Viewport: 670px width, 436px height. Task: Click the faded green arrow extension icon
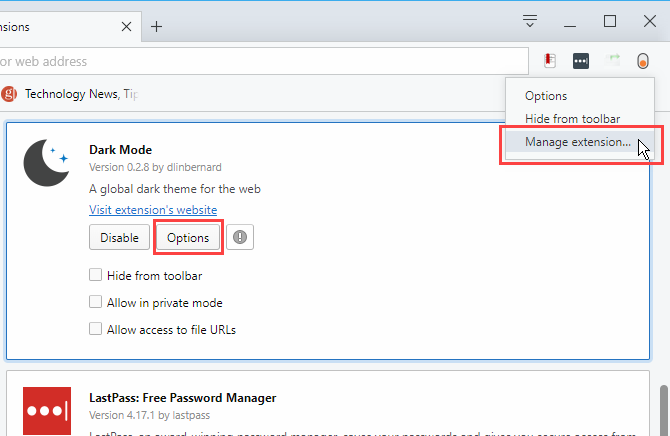coord(612,60)
